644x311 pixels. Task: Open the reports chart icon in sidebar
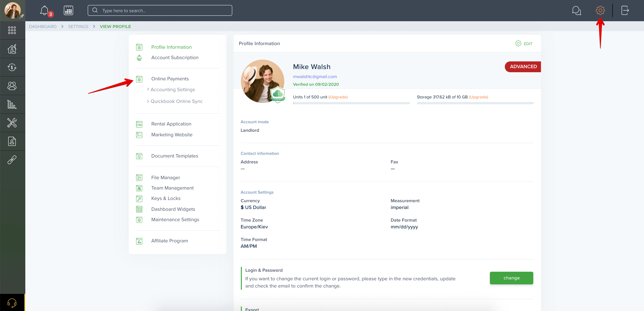[12, 104]
